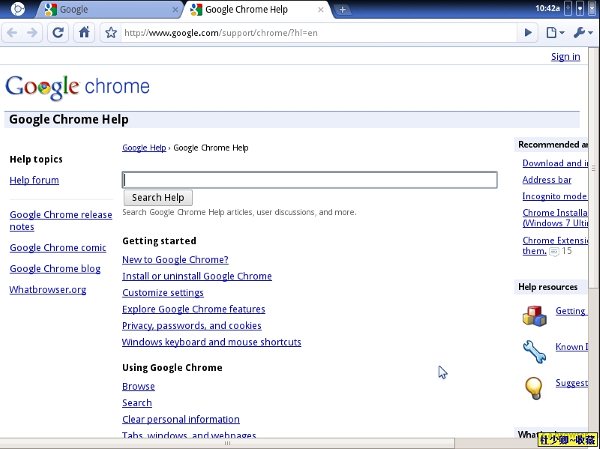Click the comment bubble icon beside 15
The height and width of the screenshot is (449, 600).
click(x=554, y=251)
